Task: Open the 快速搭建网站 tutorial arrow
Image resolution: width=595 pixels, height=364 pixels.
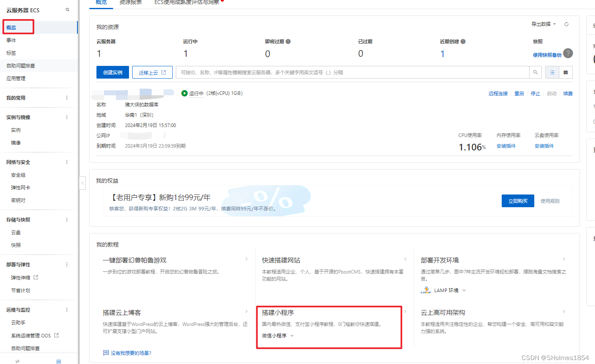Action: click(405, 259)
